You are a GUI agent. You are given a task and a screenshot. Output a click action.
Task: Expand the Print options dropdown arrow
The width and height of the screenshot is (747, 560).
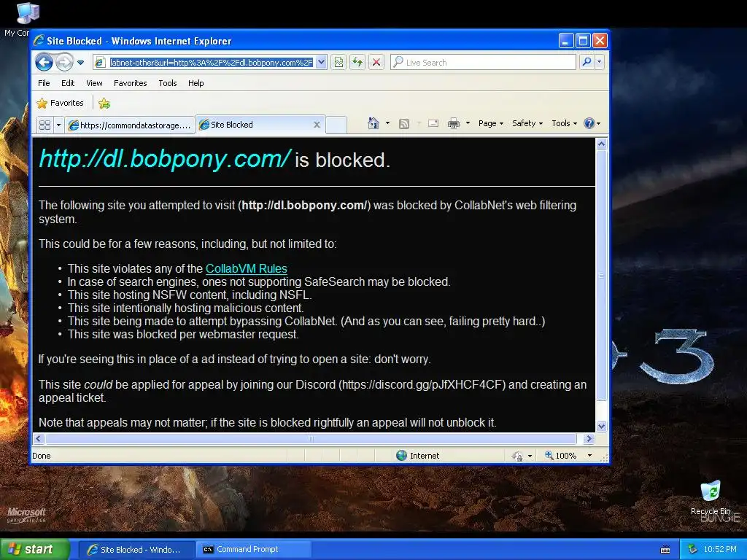click(468, 123)
